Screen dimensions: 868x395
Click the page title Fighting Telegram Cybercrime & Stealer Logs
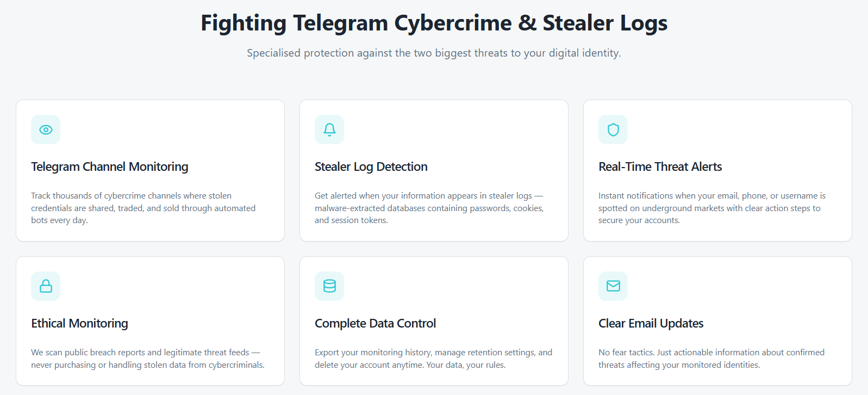[x=434, y=23]
